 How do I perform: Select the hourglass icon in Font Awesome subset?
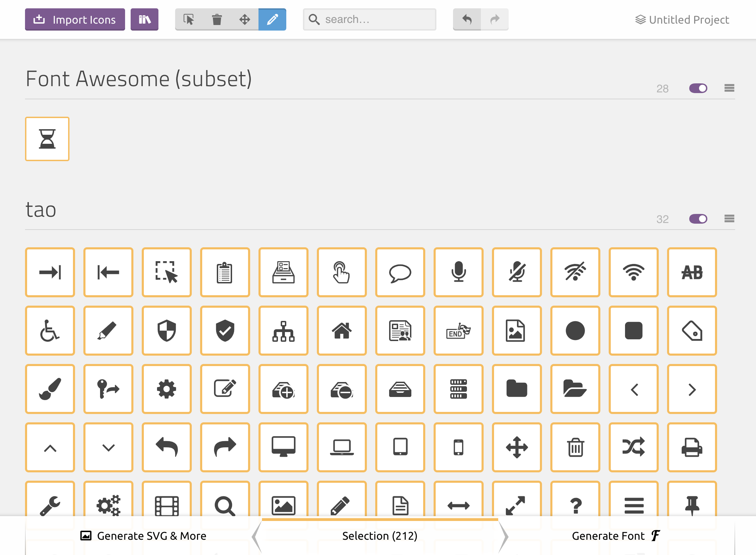pos(47,139)
